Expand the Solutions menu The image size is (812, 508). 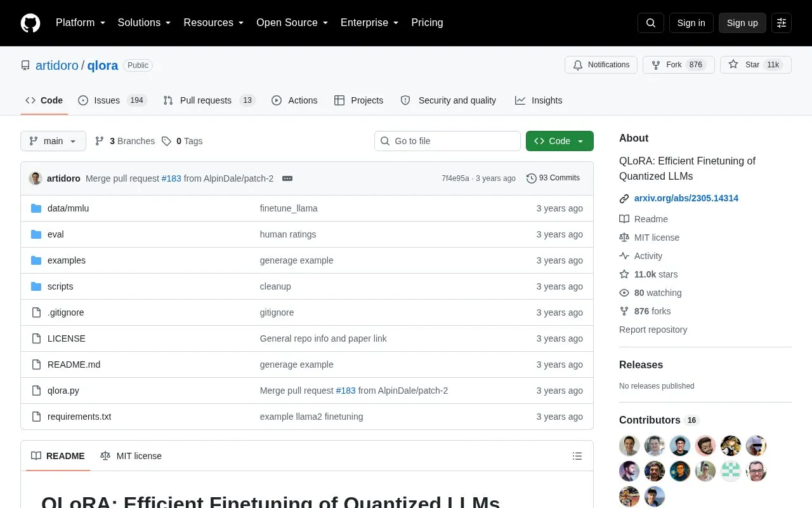click(x=145, y=23)
